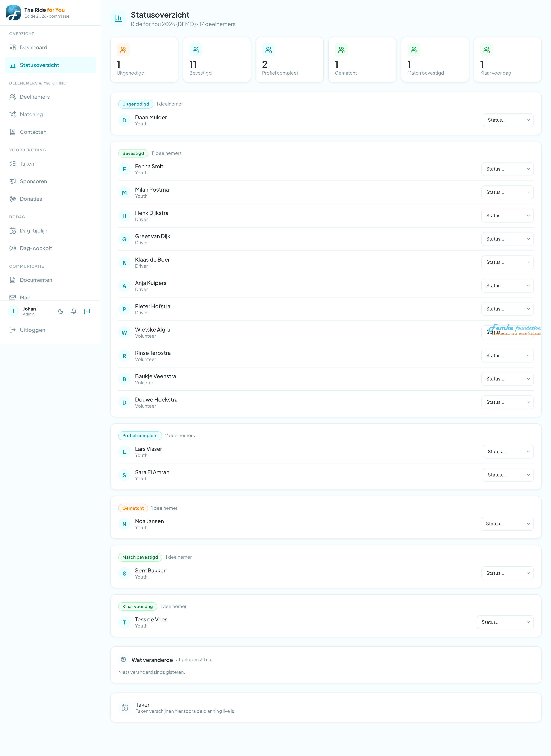Click the Klaar voor dag stat card
This screenshot has width=551, height=756.
(508, 60)
